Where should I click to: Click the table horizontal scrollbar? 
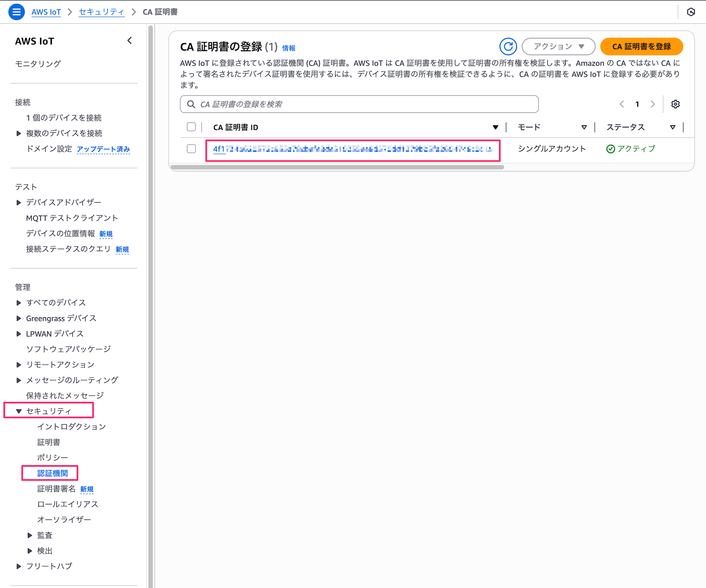[x=337, y=167]
